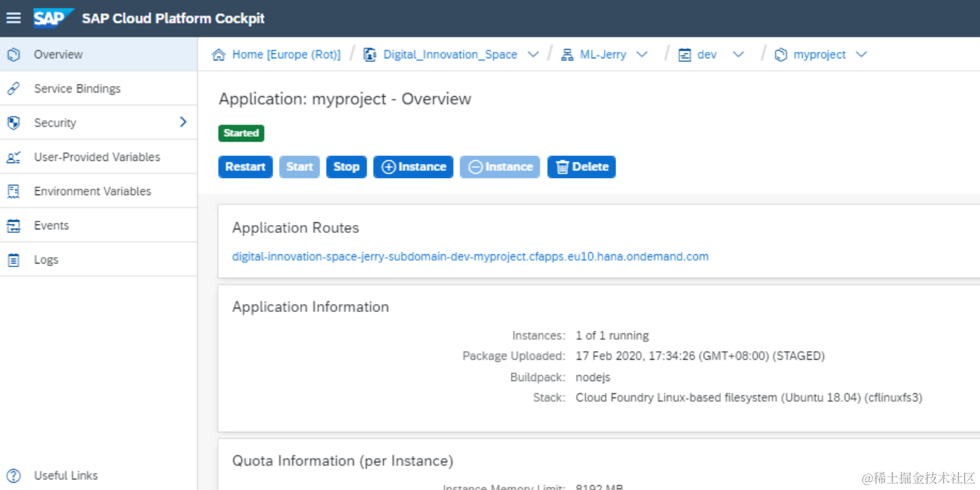This screenshot has height=490, width=980.
Task: Click the Application Information section title
Action: pyautogui.click(x=311, y=307)
